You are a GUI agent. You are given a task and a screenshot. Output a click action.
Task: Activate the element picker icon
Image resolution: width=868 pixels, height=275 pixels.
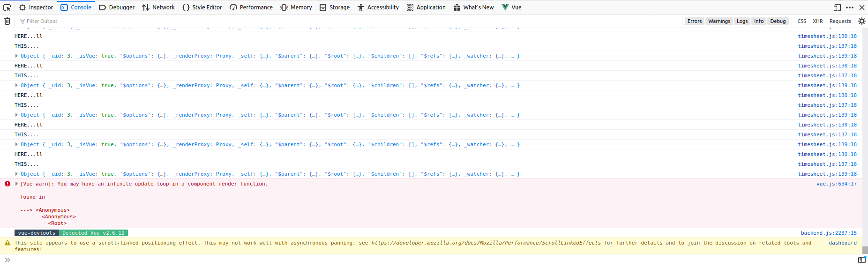[x=7, y=7]
